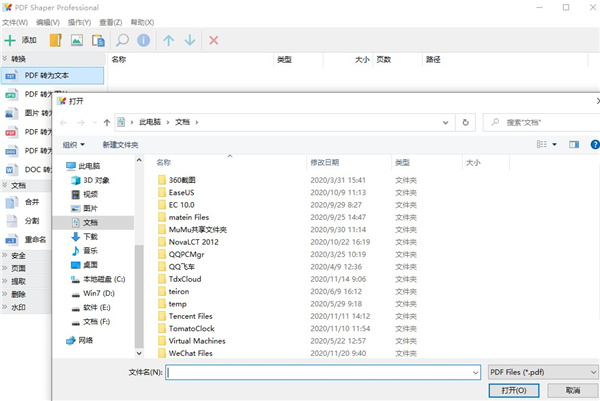
Task: Go up one folder level arrow
Action: coord(107,122)
